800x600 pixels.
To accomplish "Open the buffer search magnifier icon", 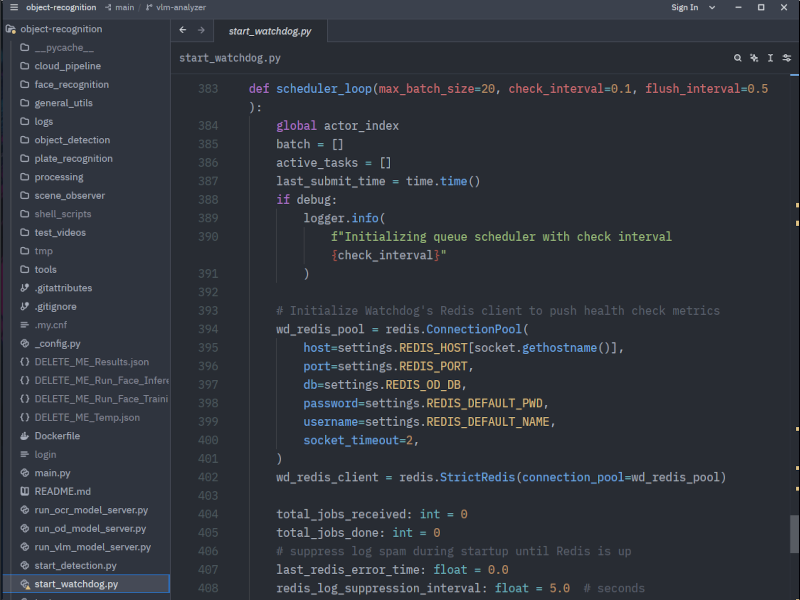I will point(737,58).
